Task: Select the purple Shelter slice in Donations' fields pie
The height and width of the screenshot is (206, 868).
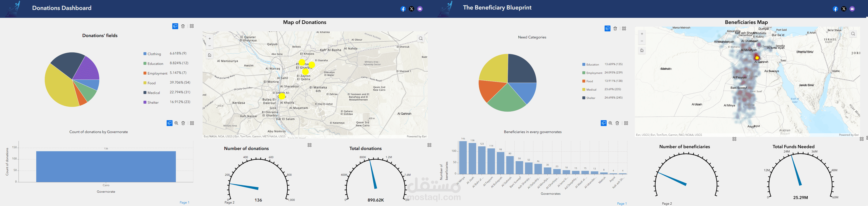Action: tap(88, 69)
